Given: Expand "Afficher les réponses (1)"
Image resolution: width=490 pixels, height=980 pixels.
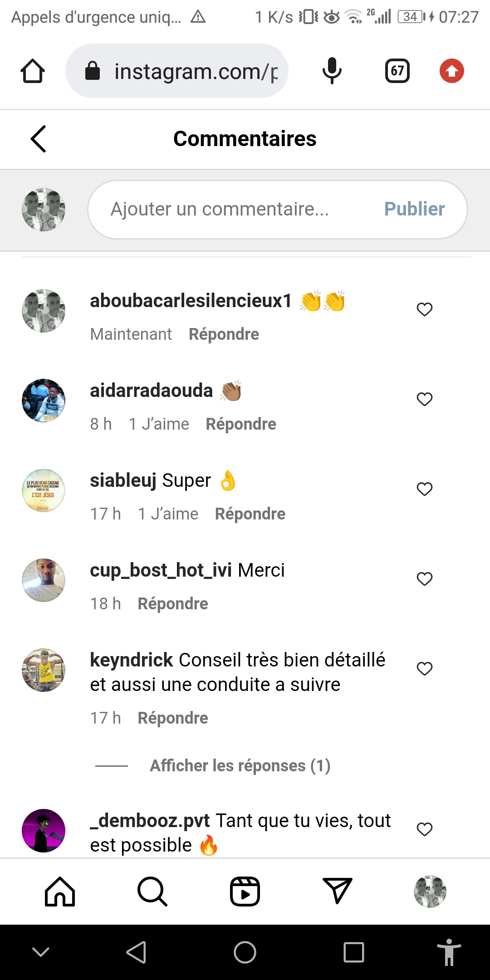Looking at the screenshot, I should tap(240, 766).
